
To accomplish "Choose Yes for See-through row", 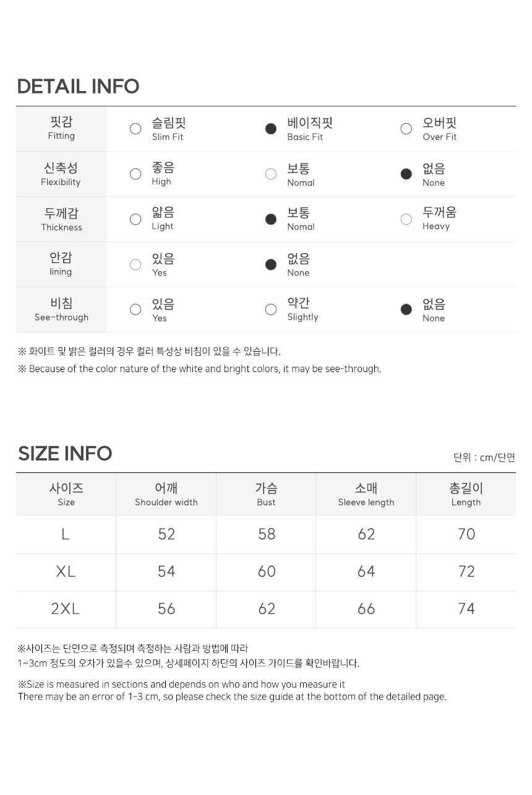I will [135, 310].
